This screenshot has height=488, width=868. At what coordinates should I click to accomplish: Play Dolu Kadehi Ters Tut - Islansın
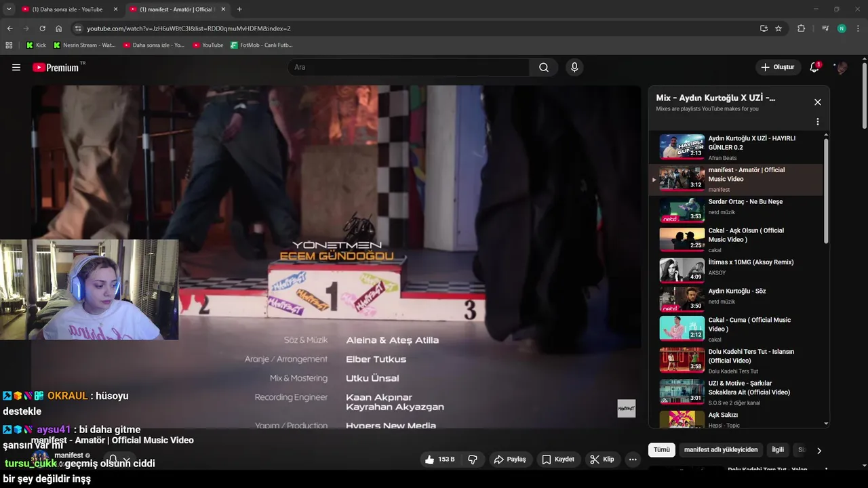(x=736, y=361)
